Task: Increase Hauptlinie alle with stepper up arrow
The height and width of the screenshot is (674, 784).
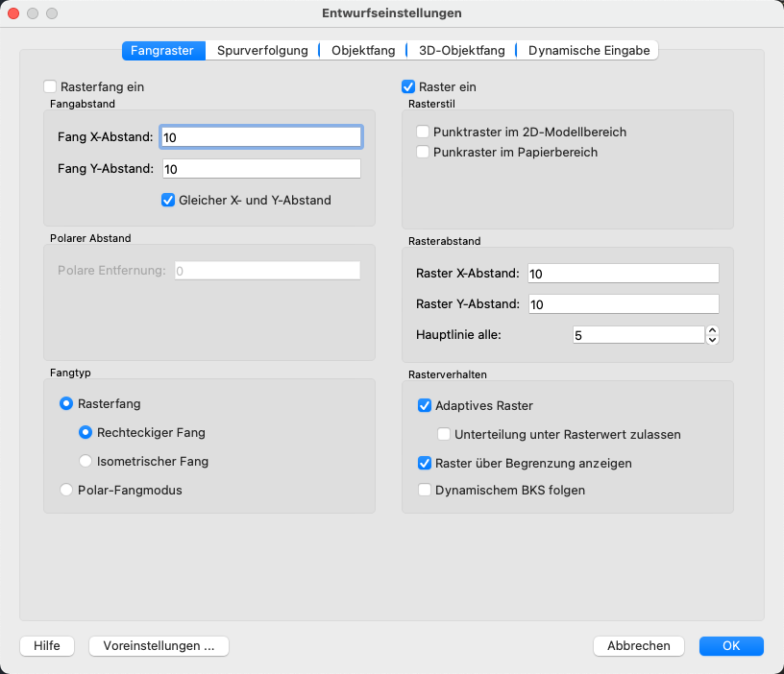Action: [x=712, y=331]
